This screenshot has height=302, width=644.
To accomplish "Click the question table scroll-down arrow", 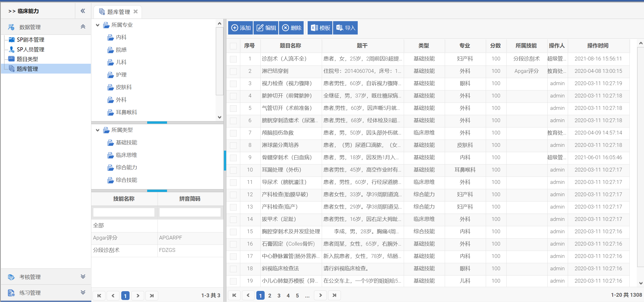I will coord(640,283).
